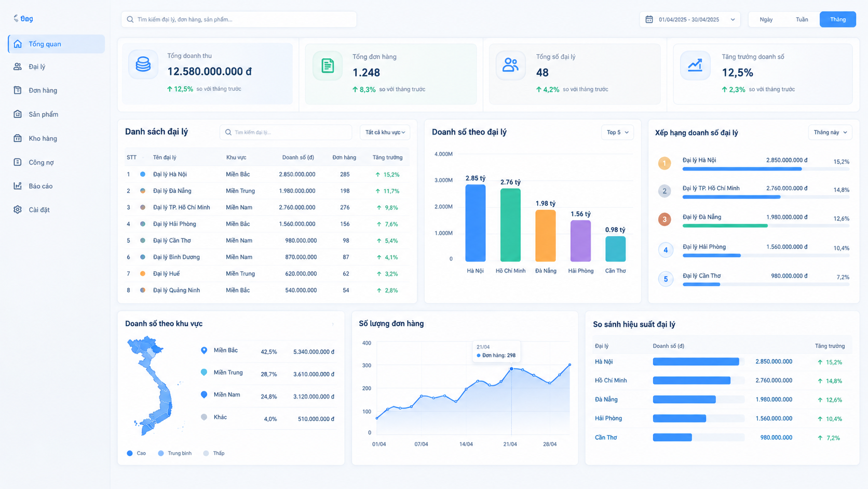Image resolution: width=868 pixels, height=489 pixels.
Task: Click the Kho hàng warehouse icon
Action: (18, 138)
